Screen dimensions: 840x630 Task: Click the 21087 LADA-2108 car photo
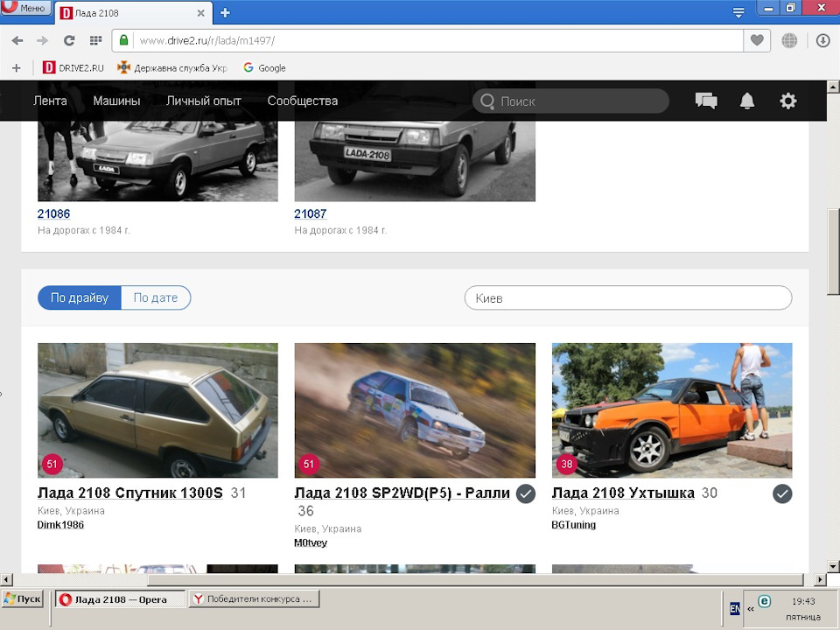(x=415, y=161)
